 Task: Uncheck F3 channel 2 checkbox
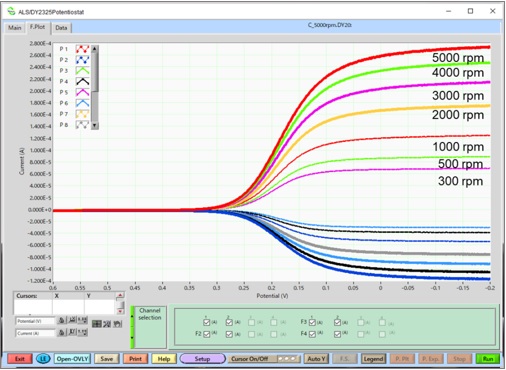(337, 322)
